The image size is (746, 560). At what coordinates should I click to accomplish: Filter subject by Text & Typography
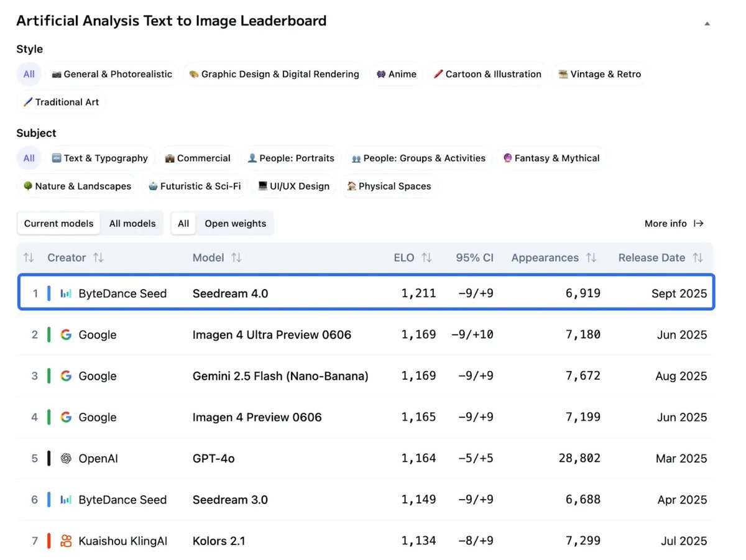click(x=100, y=158)
